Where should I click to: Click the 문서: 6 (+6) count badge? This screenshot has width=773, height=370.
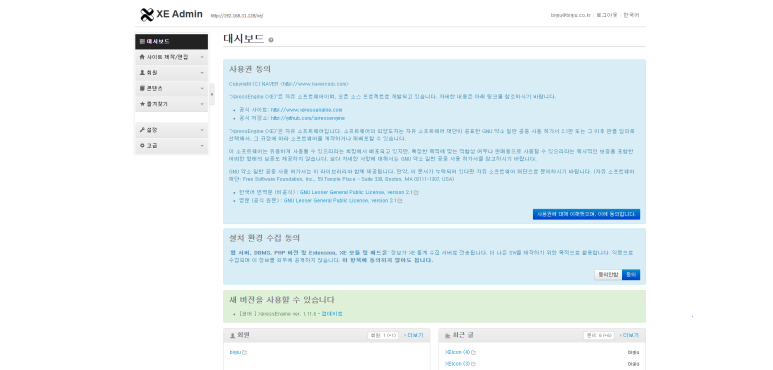[599, 336]
